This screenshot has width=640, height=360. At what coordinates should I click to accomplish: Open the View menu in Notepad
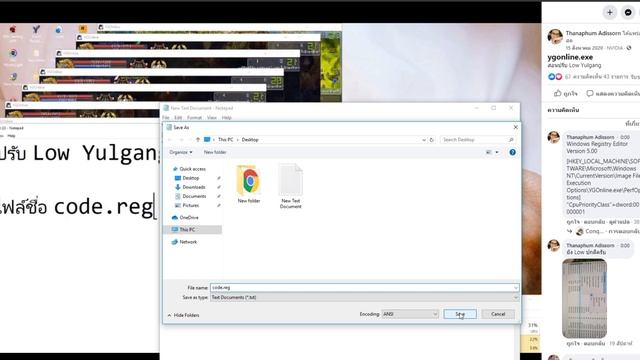[x=211, y=118]
